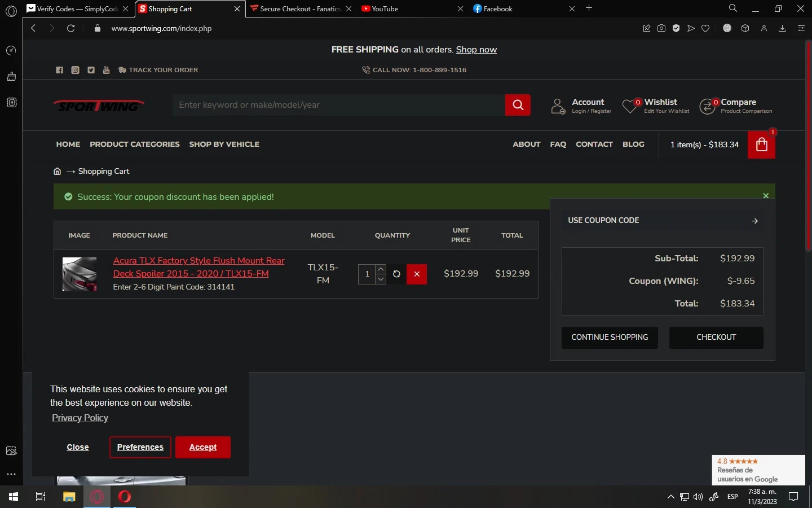Open the Shop By Vehicle menu
812x508 pixels.
click(x=224, y=144)
